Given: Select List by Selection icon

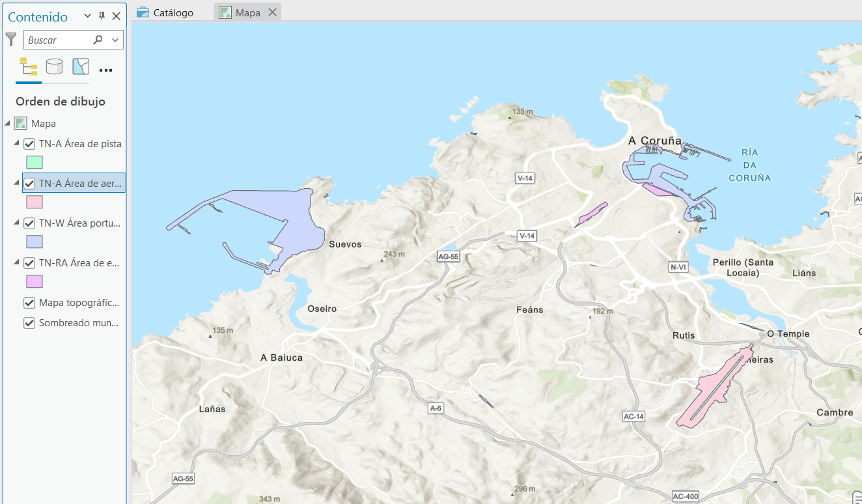Looking at the screenshot, I should click(80, 66).
